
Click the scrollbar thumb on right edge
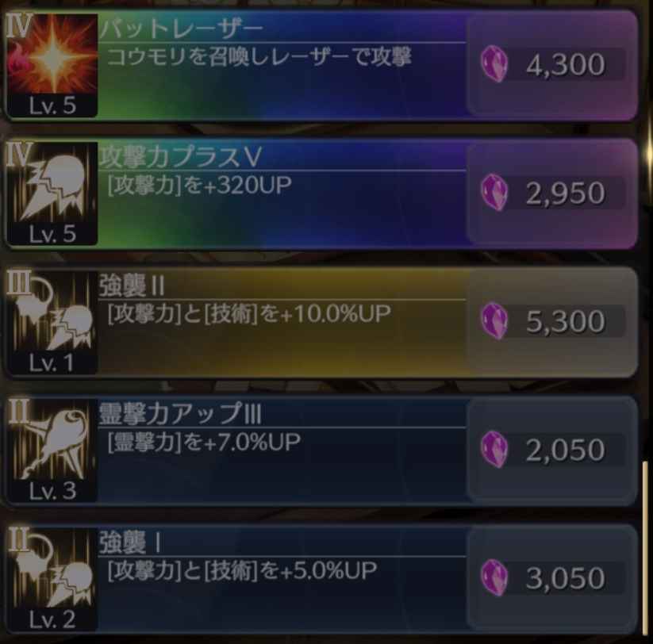646,547
